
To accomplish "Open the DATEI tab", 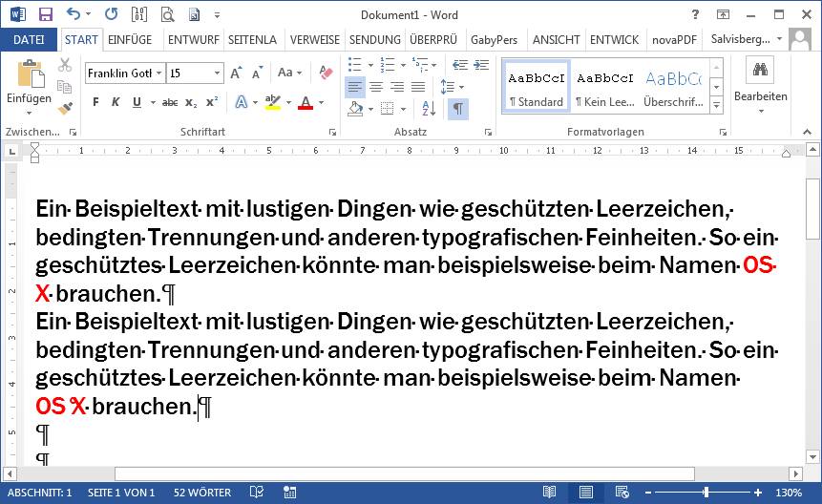I will [x=29, y=40].
